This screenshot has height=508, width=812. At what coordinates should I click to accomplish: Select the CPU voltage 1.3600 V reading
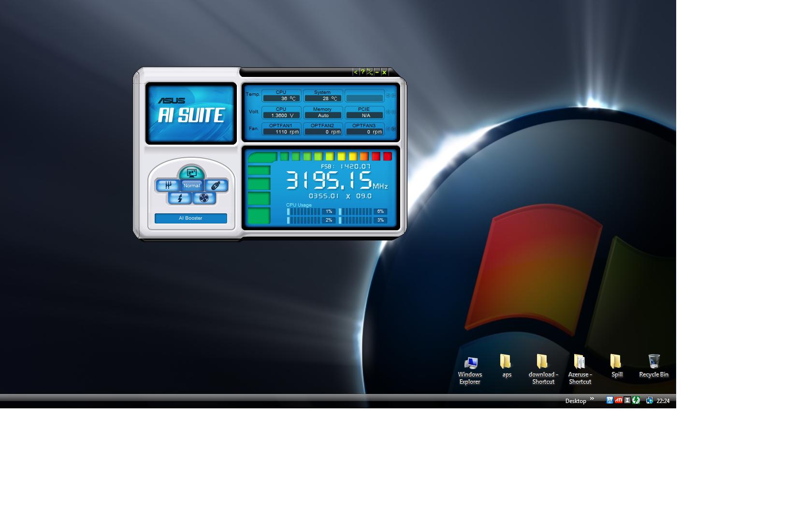(x=281, y=112)
